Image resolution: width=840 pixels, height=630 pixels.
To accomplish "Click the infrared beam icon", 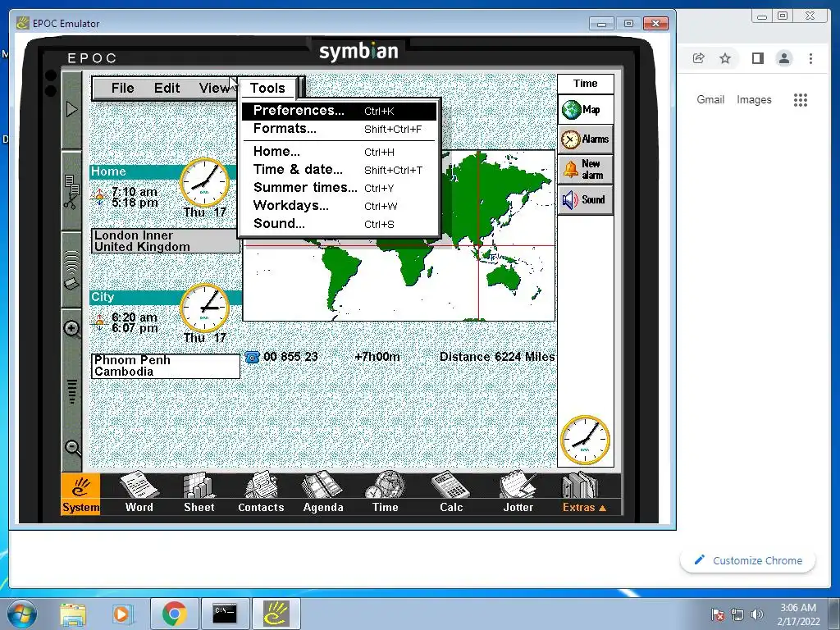I will click(x=72, y=271).
